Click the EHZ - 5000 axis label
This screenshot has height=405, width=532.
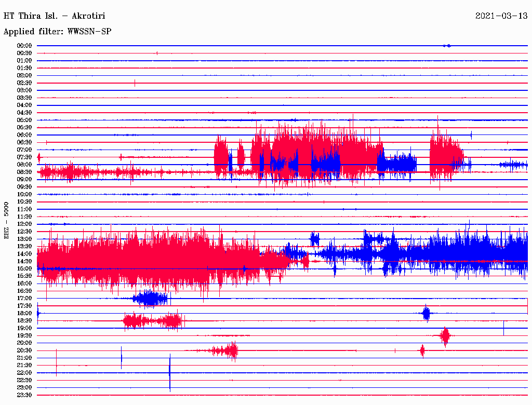click(x=6, y=220)
